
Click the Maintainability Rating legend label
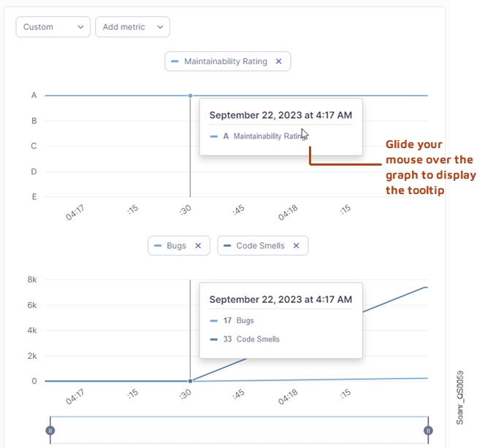click(x=225, y=61)
